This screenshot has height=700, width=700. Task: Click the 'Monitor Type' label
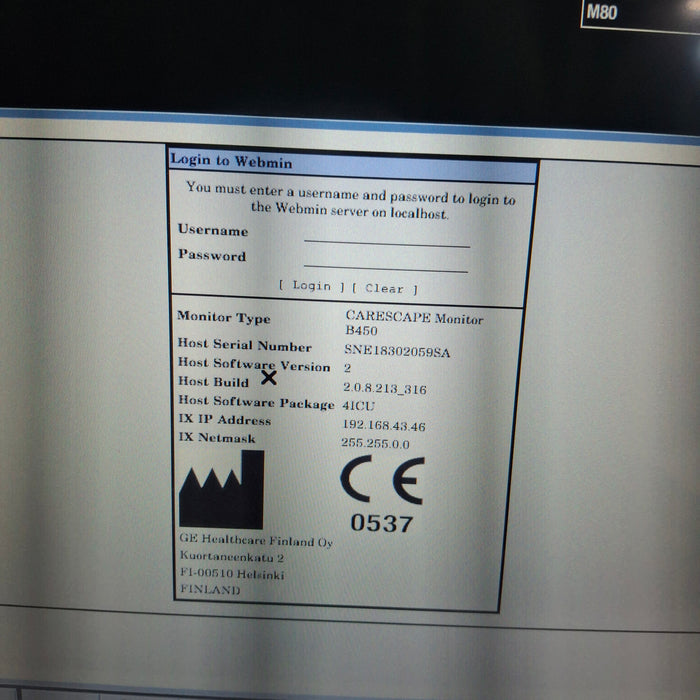pyautogui.click(x=224, y=317)
